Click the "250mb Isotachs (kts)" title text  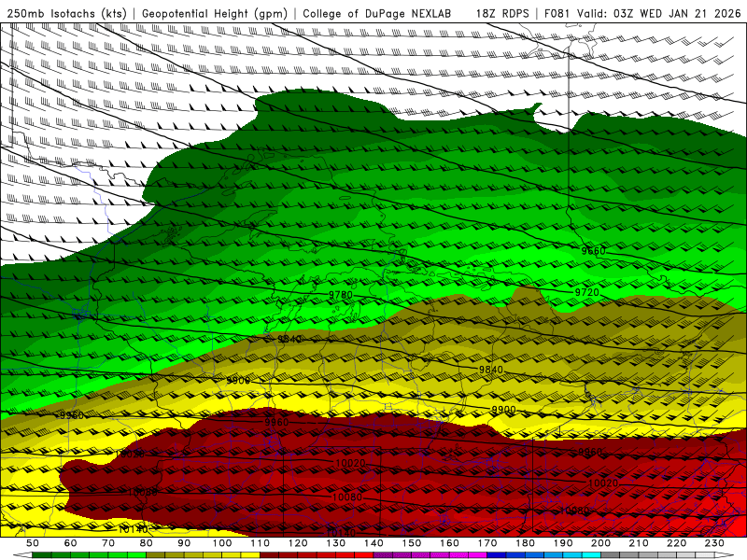coord(67,13)
